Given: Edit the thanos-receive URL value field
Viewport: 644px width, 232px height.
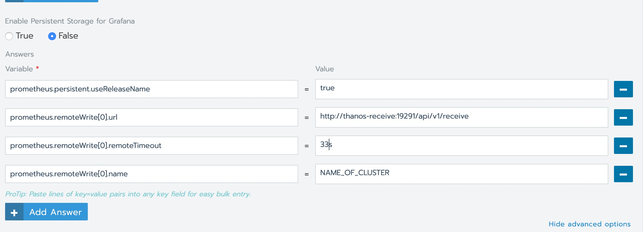Looking at the screenshot, I should [461, 117].
